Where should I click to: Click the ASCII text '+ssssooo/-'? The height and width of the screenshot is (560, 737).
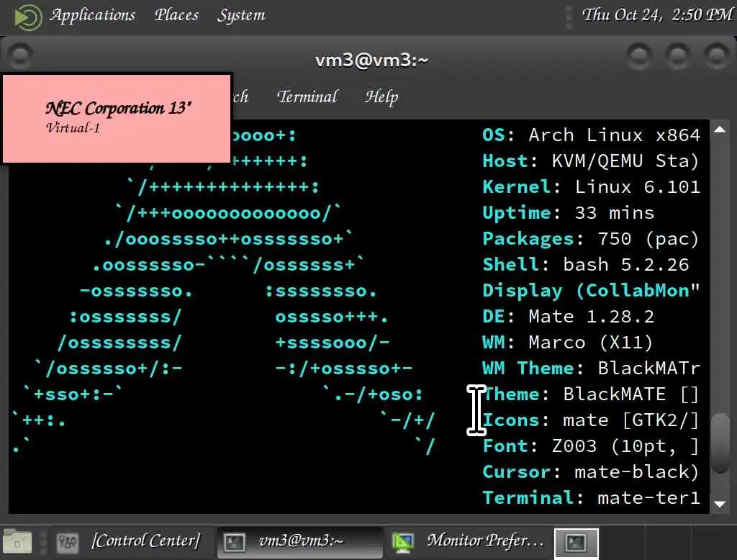(x=333, y=343)
